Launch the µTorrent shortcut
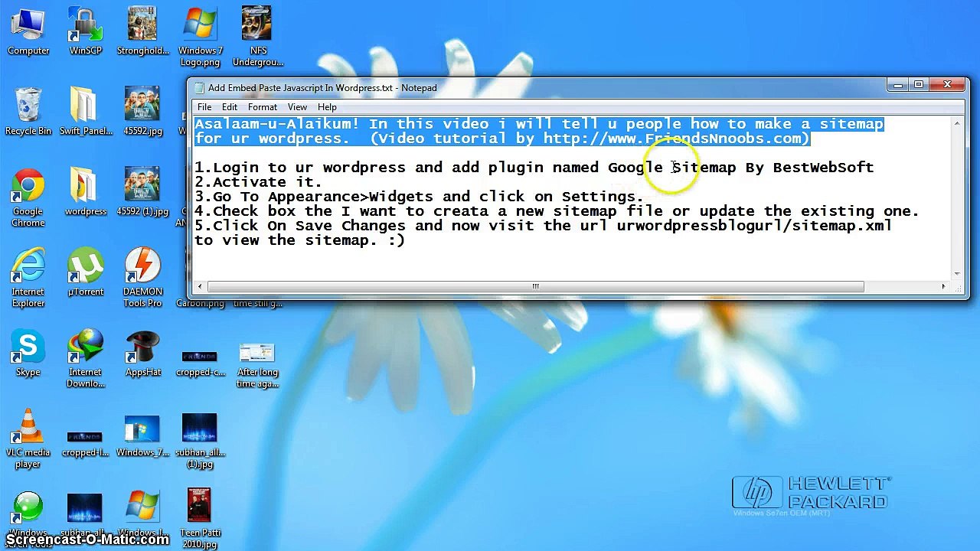Image resolution: width=980 pixels, height=551 pixels. click(x=85, y=272)
